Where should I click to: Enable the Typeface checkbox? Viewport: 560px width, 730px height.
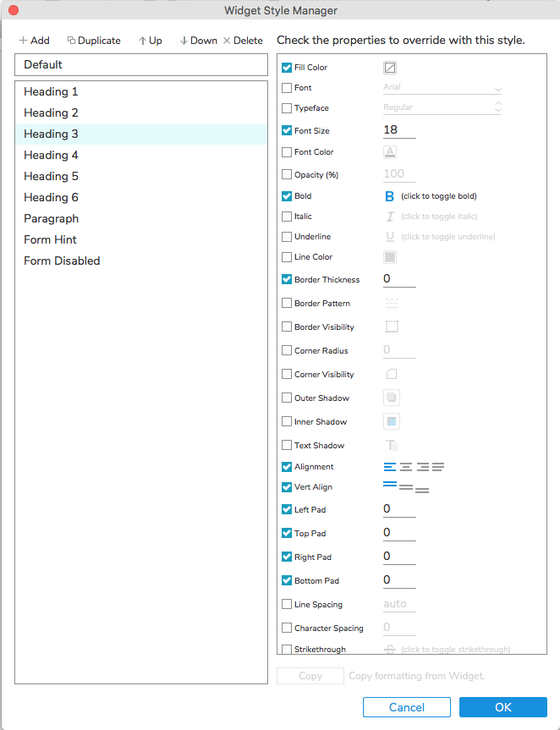pyautogui.click(x=287, y=108)
